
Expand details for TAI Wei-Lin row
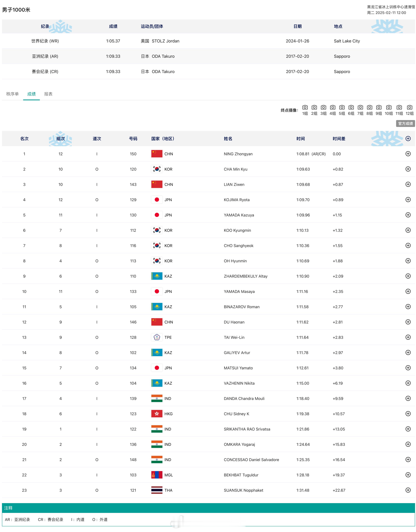coord(408,337)
